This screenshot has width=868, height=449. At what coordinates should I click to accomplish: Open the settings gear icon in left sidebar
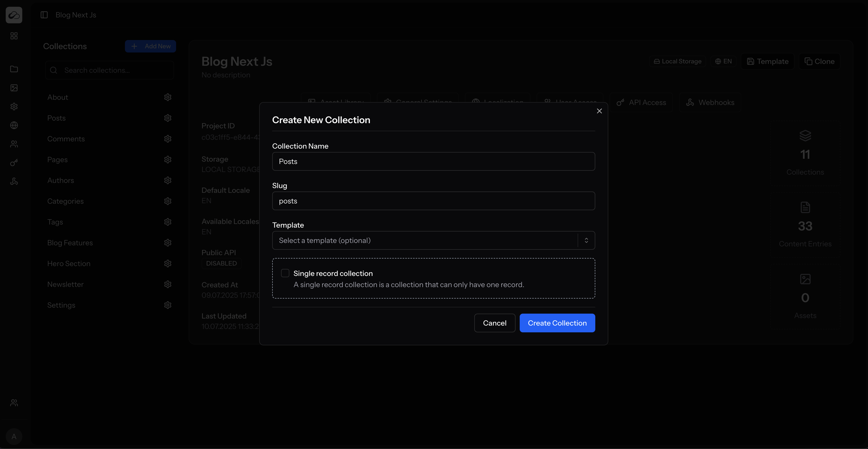(x=14, y=107)
